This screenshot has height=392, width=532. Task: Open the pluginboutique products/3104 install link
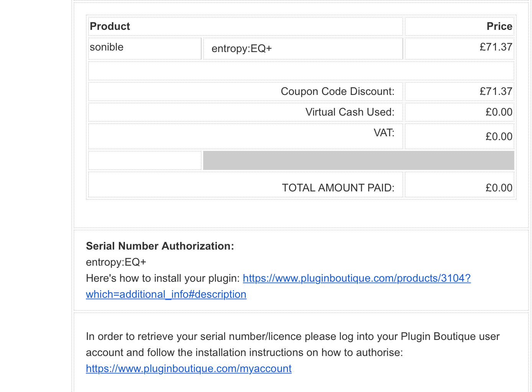pos(356,278)
